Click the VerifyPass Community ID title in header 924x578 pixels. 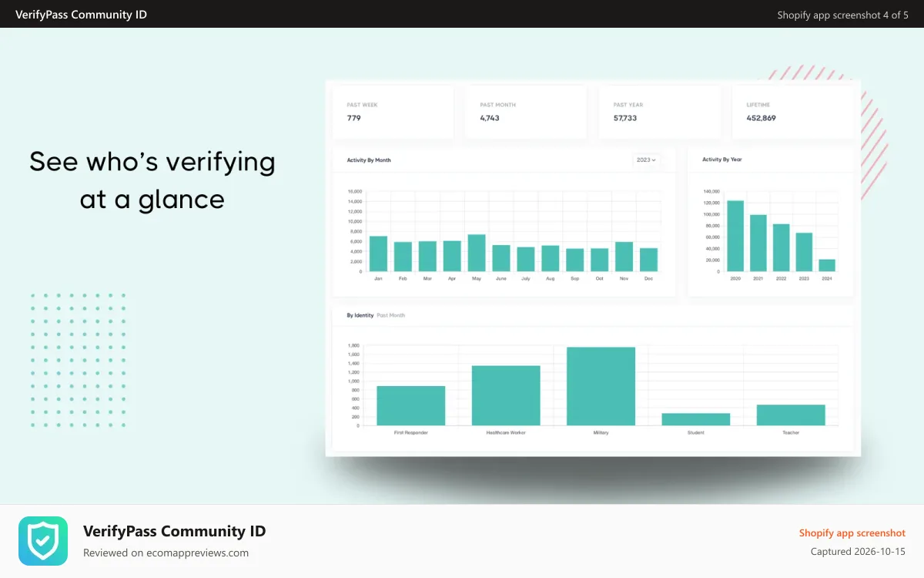tap(81, 15)
